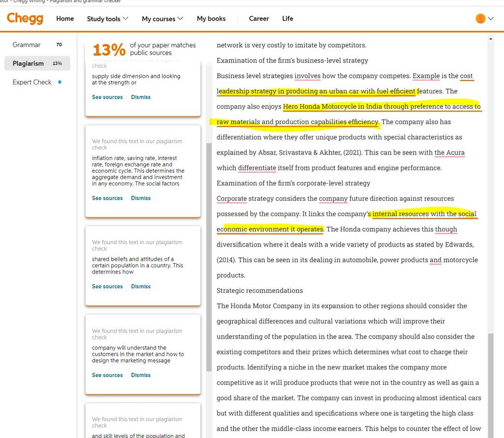Click the heading 'Strategic recommendations'

260,290
